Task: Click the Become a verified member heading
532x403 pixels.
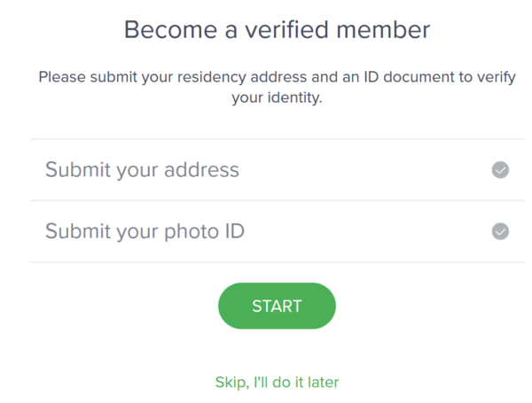Action: tap(277, 30)
